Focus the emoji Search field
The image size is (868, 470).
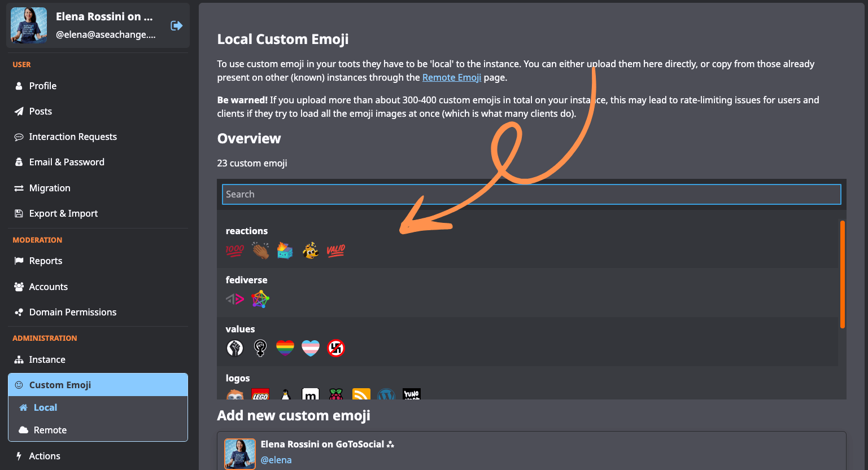click(x=531, y=194)
